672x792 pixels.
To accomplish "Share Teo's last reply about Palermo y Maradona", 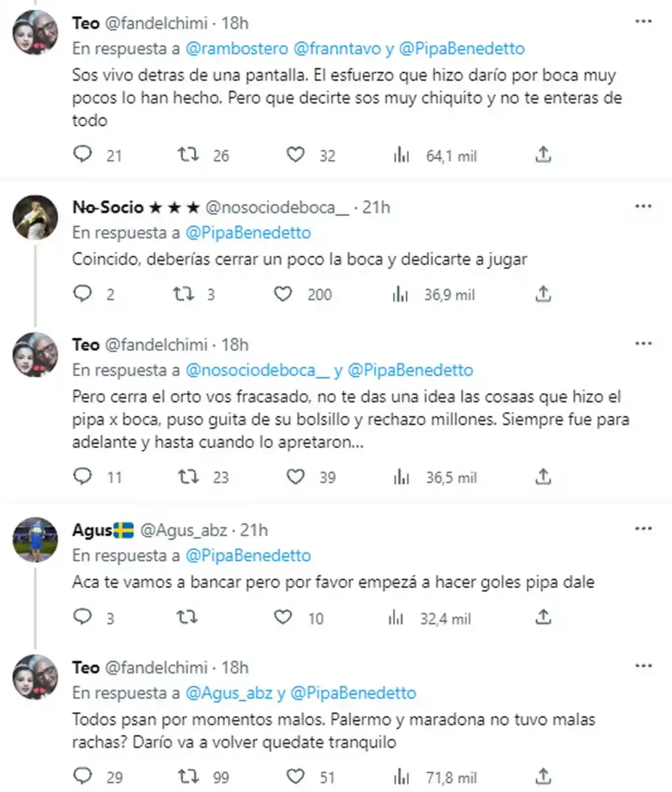I will click(x=543, y=776).
